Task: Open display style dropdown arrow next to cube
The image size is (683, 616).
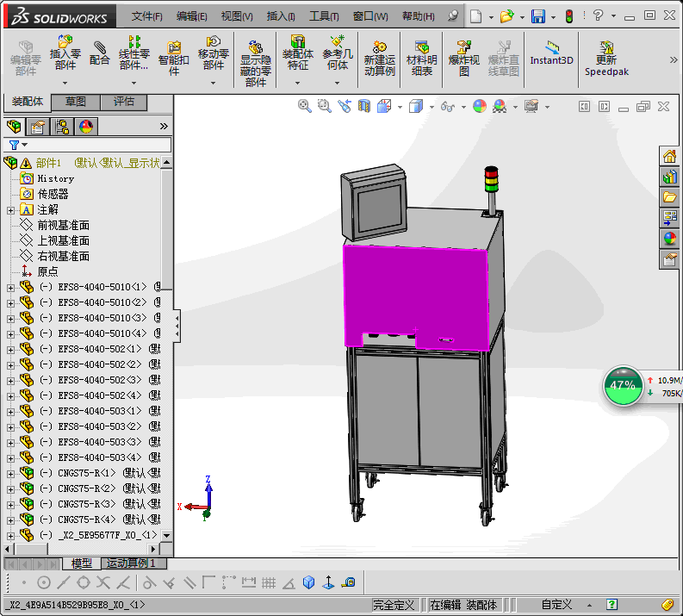Action: 432,107
